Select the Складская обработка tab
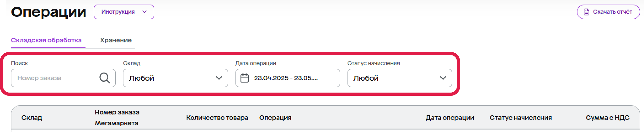 point(46,40)
